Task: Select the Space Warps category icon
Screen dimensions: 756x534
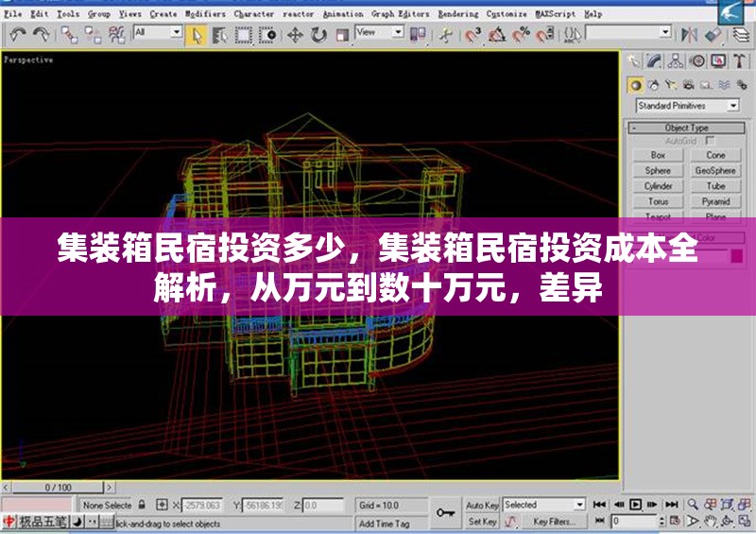Action: pos(724,85)
